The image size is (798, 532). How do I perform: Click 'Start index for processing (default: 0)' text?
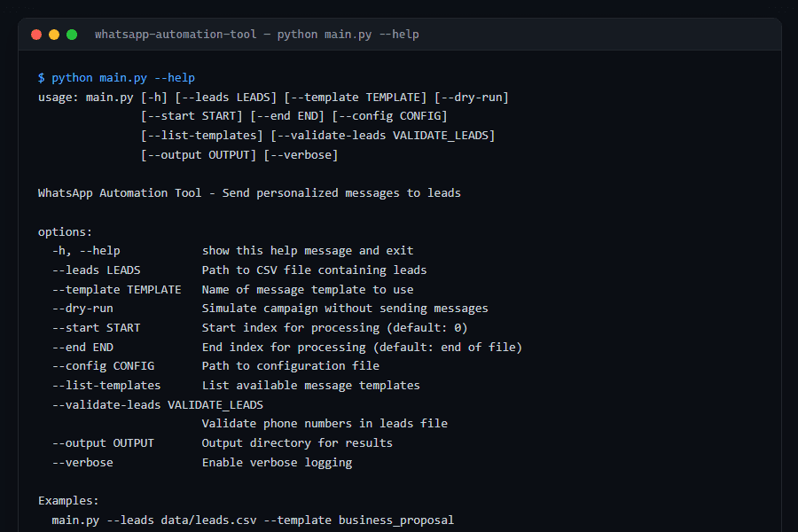click(x=335, y=328)
